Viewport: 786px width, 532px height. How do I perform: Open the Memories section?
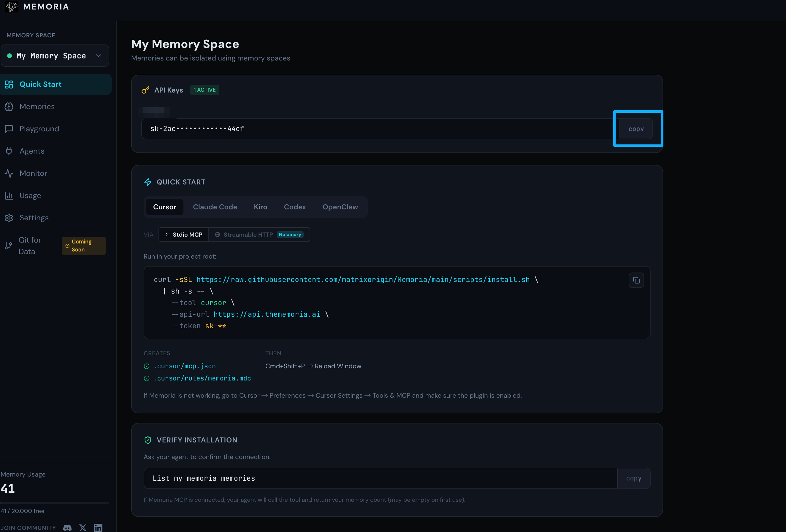pos(37,106)
